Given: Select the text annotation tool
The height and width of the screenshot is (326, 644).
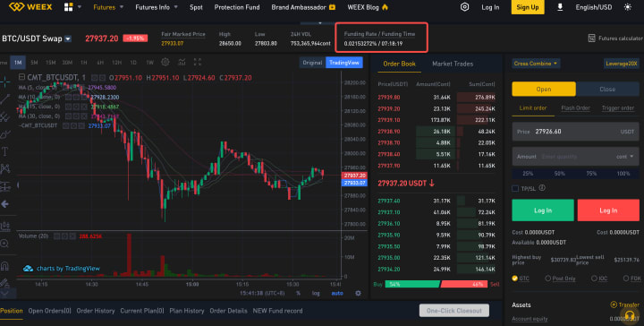Looking at the screenshot, I should pyautogui.click(x=5, y=151).
